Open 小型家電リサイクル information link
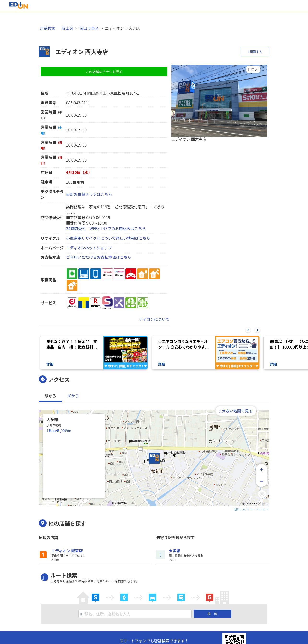This screenshot has width=308, height=644. coord(108,238)
